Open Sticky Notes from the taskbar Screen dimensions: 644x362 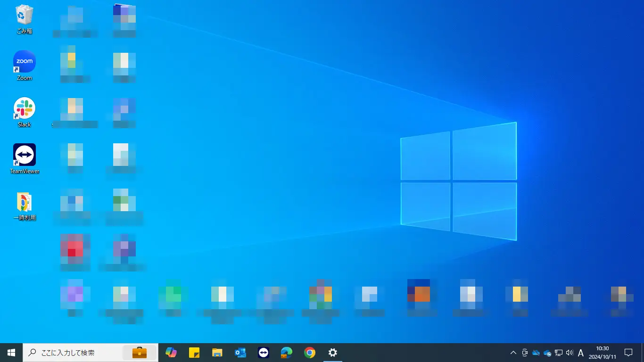pyautogui.click(x=194, y=353)
